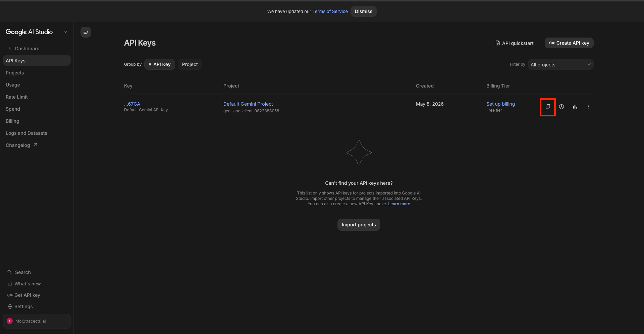Open Usage in sidebar
Image resolution: width=644 pixels, height=334 pixels.
click(x=37, y=85)
